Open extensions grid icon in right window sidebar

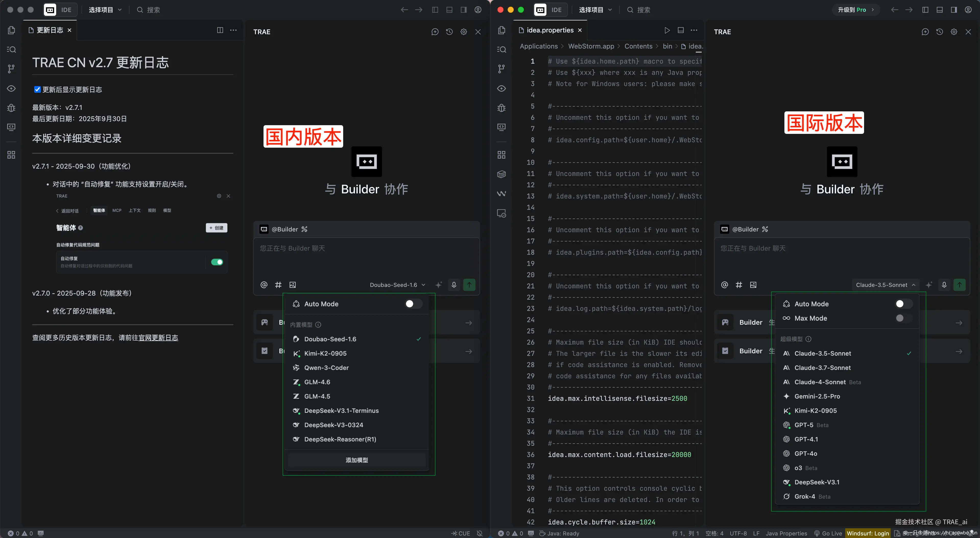point(501,155)
